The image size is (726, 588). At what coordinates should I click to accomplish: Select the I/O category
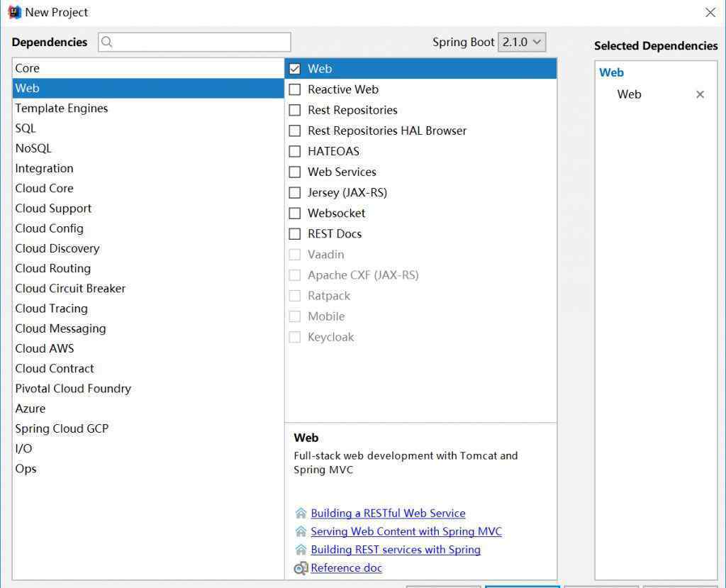(148, 448)
